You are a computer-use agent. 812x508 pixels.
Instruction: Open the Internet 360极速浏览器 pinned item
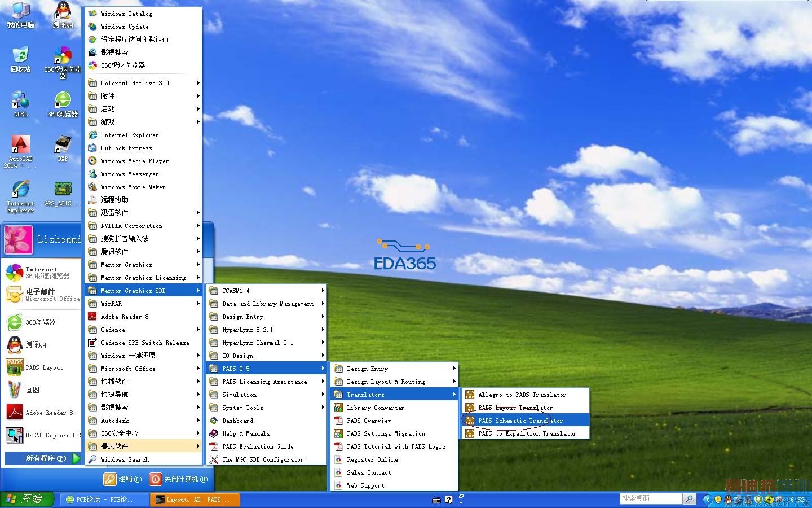(42, 273)
